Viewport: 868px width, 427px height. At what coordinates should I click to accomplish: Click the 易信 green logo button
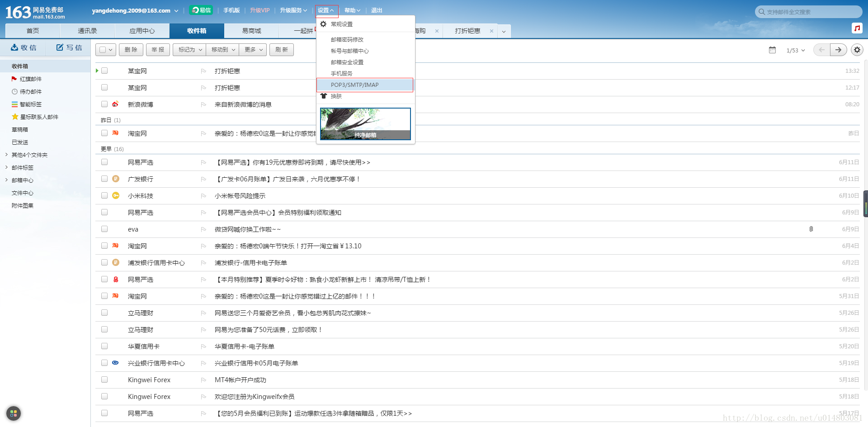click(201, 10)
